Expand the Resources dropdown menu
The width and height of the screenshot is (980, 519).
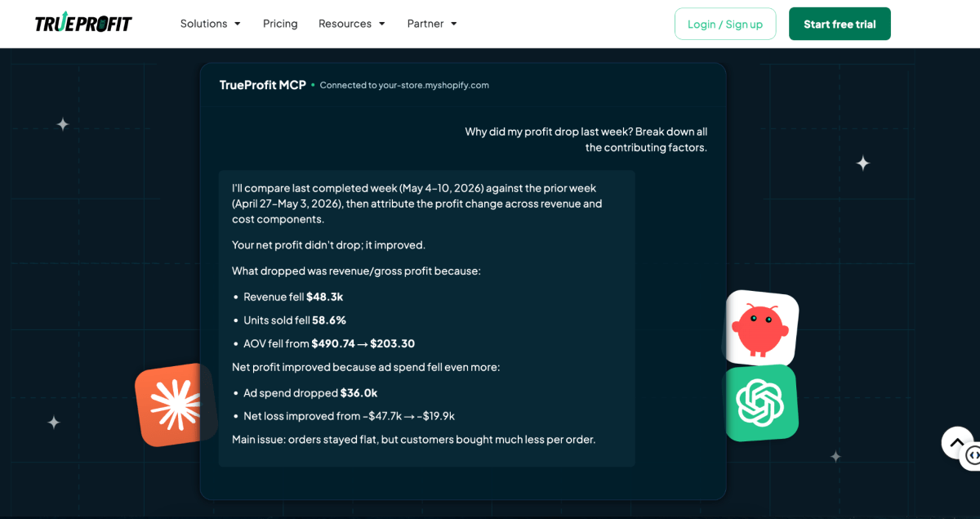point(351,24)
